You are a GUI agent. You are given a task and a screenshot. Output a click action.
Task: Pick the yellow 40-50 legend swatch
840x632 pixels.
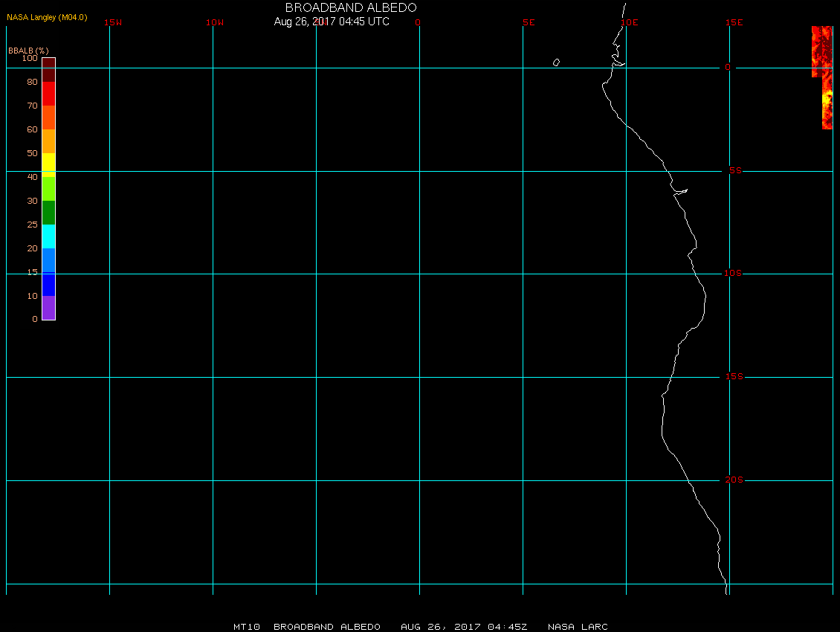tap(49, 165)
